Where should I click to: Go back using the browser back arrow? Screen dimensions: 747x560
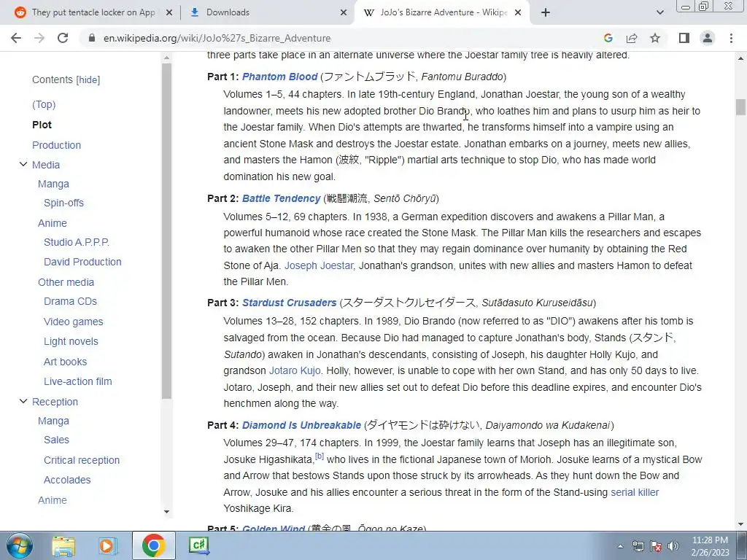coord(16,38)
